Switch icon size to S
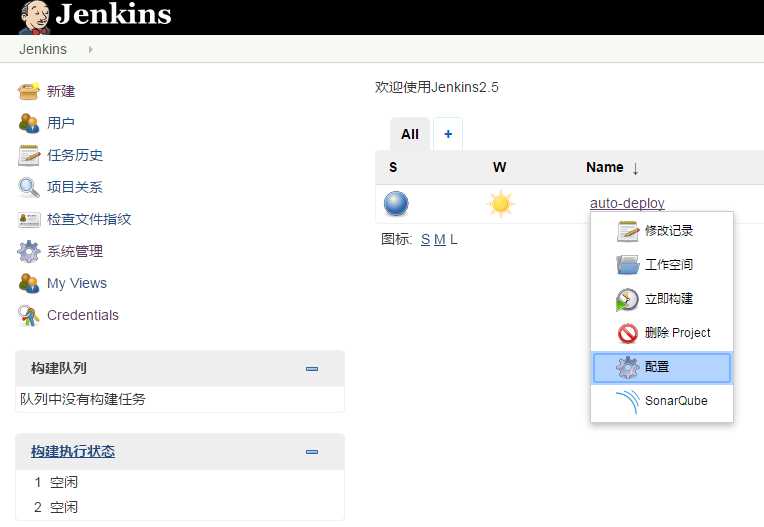Viewport: 764px width, 527px height. coord(425,240)
